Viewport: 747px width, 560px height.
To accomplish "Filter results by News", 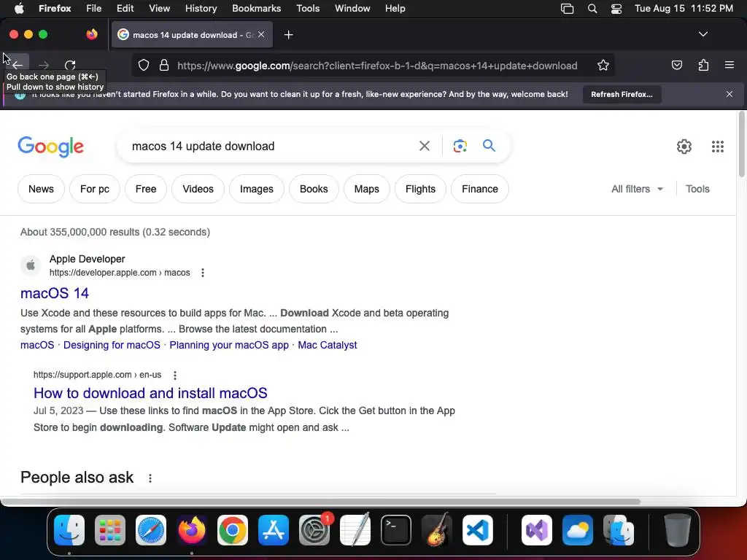I will [x=41, y=189].
